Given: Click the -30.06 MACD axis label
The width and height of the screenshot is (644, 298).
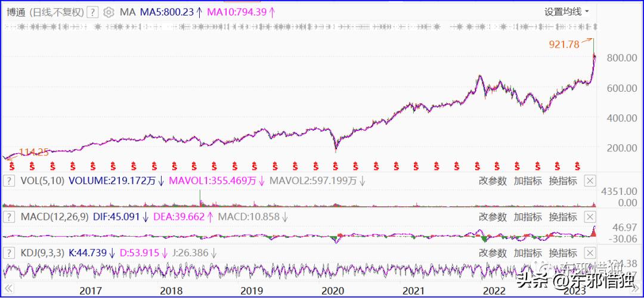Looking at the screenshot, I should click(622, 238).
